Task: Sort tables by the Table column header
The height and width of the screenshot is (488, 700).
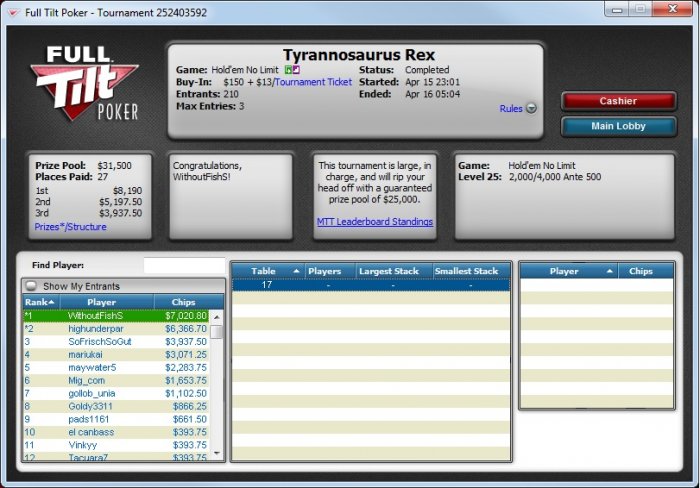Action: (268, 271)
